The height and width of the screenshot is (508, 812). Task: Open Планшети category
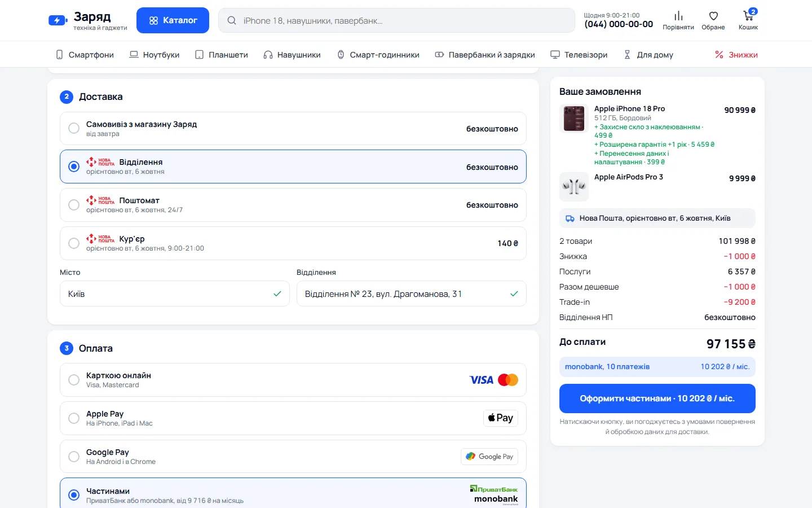click(222, 55)
